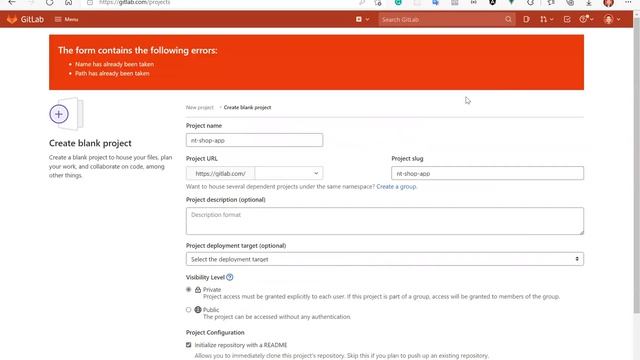Screen dimensions: 640x360
Task: Open Select the deployment target dropdown
Action: click(384, 259)
